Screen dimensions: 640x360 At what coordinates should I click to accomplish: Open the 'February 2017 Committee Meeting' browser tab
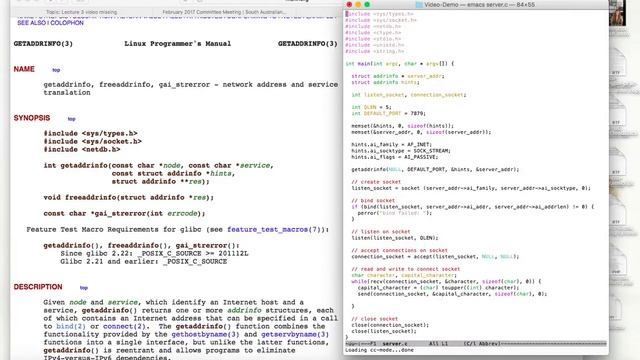tap(224, 12)
